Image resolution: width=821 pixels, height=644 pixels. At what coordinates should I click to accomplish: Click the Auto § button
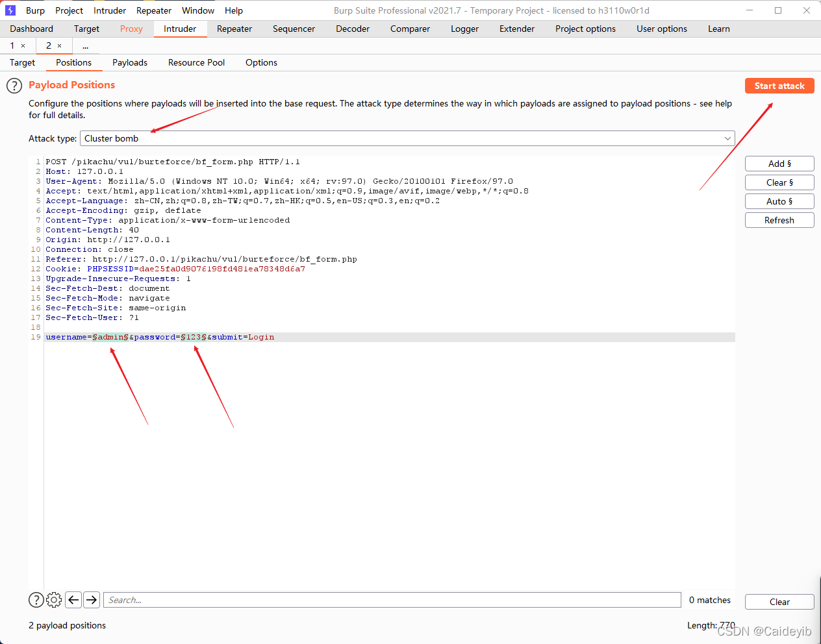[x=779, y=201]
